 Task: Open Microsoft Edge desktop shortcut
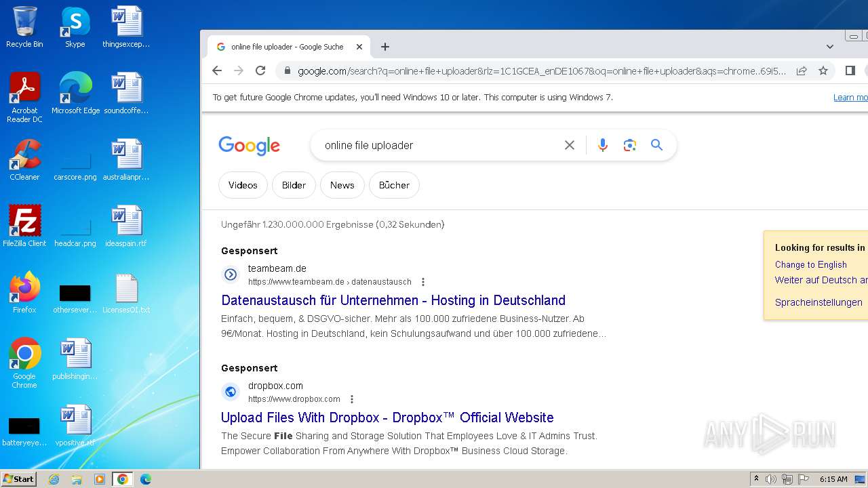75,94
